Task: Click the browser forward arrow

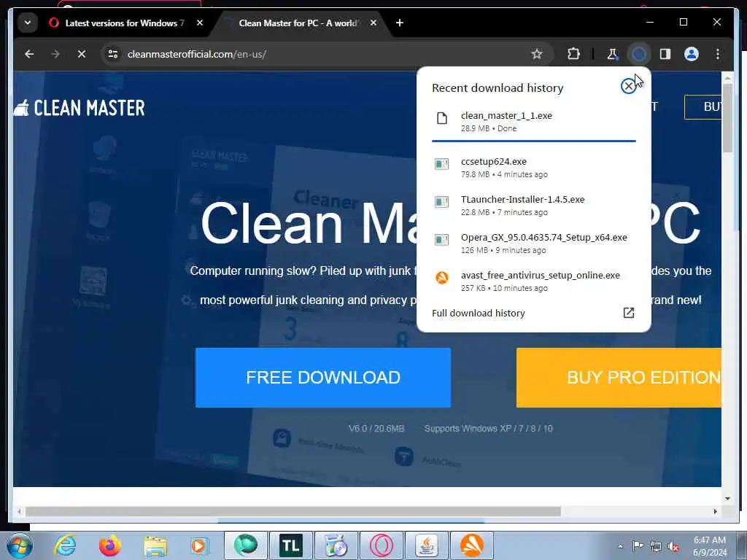Action: click(x=55, y=54)
